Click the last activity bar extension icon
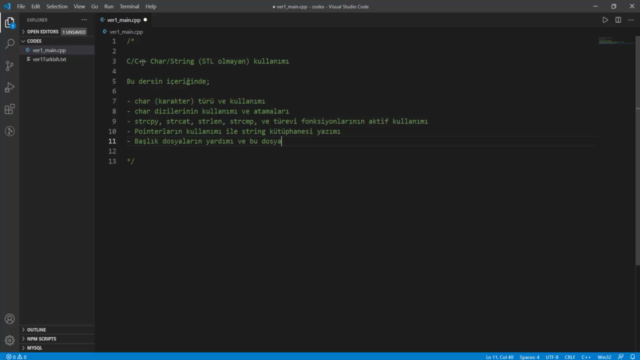The image size is (640, 360). pyautogui.click(x=9, y=131)
